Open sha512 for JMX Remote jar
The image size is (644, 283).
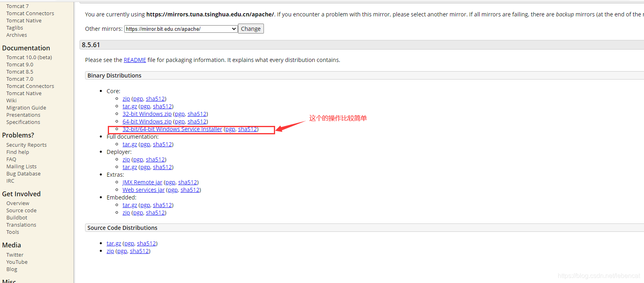[x=188, y=182]
